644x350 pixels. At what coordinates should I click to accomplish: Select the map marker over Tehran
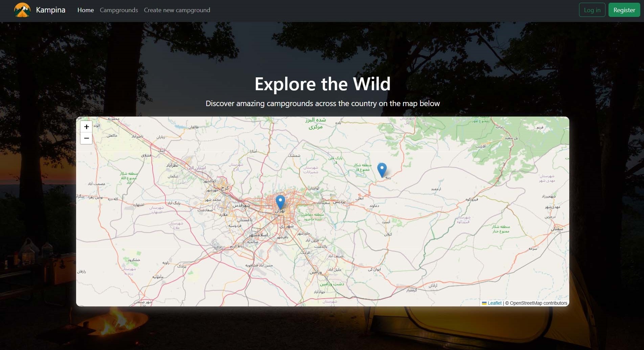click(x=280, y=202)
